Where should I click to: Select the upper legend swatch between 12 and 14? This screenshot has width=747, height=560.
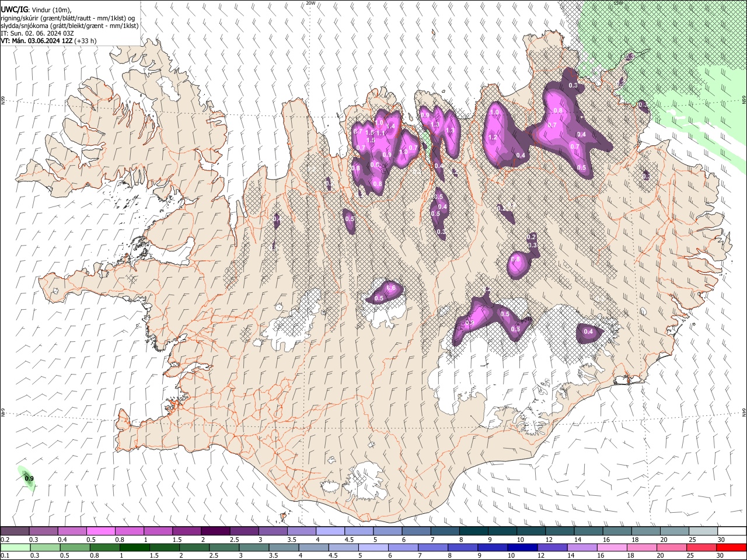[560, 531]
